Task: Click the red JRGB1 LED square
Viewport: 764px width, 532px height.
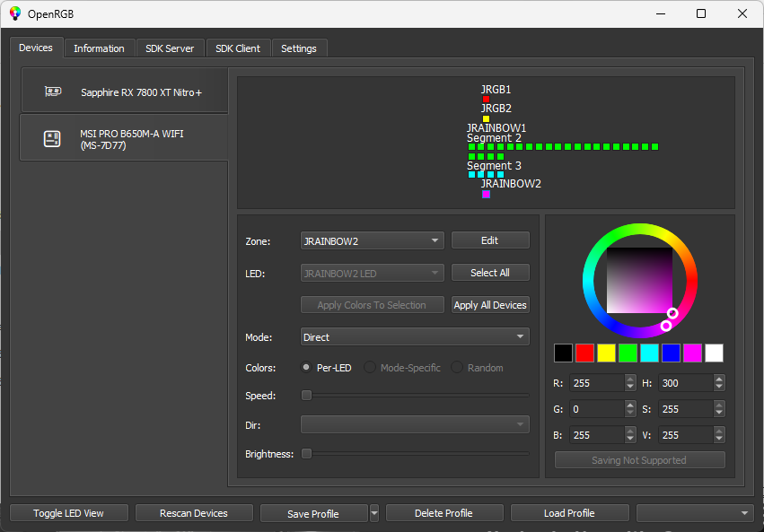Action: coord(486,100)
